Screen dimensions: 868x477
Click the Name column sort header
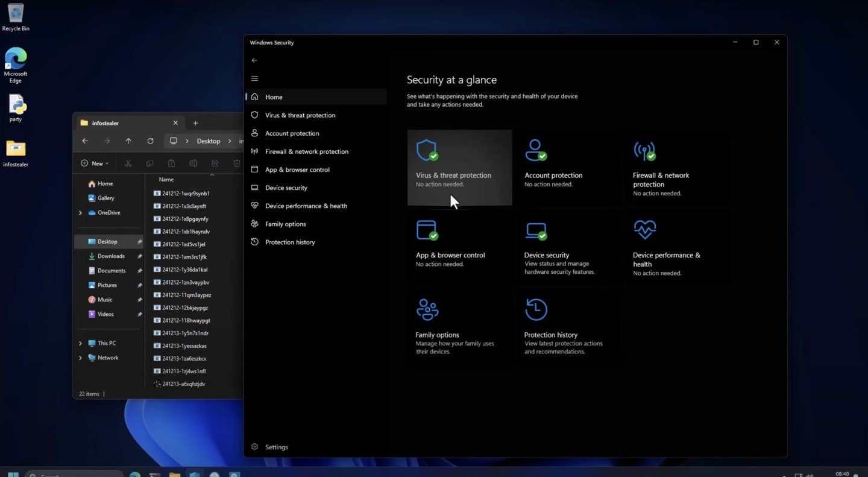pyautogui.click(x=165, y=179)
